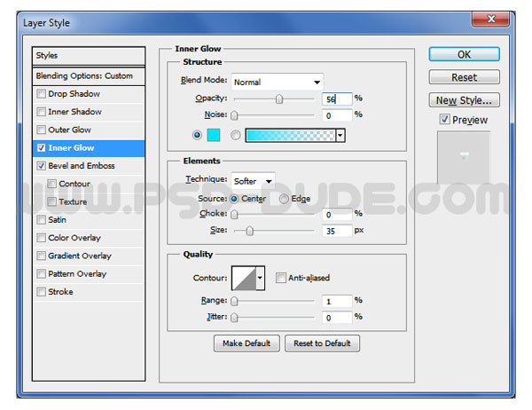Click the New Style... button
Viewport: 532px width, 410px height.
464,100
